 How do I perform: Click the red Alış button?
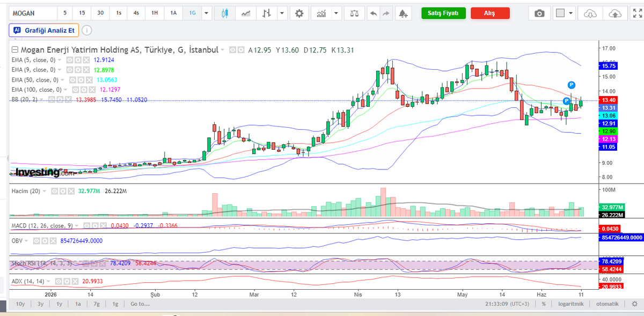point(490,13)
